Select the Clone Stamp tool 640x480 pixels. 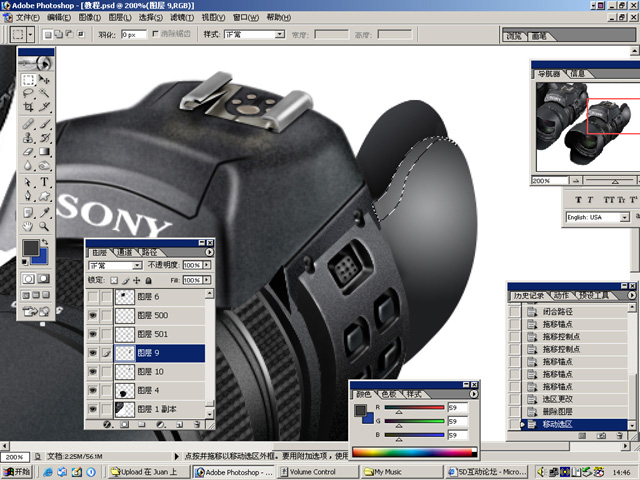[28, 138]
